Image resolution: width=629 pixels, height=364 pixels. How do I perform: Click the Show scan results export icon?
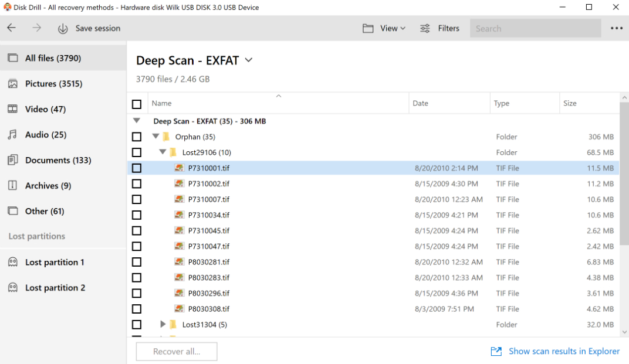tap(496, 351)
